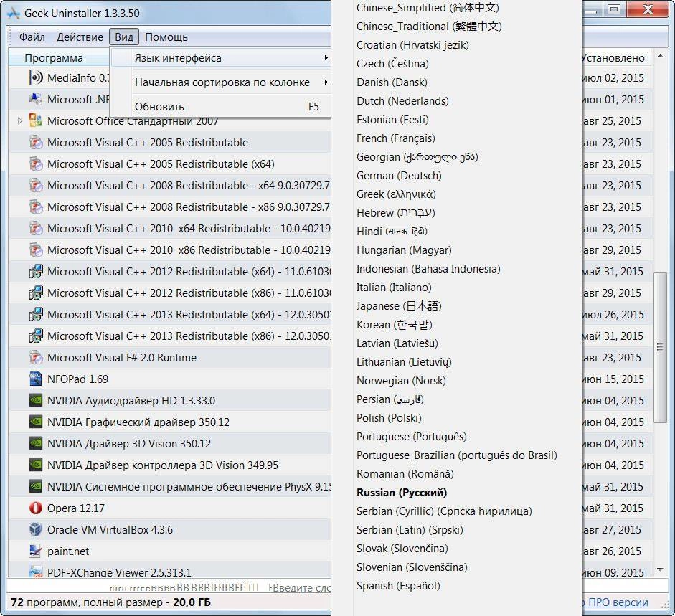The height and width of the screenshot is (616, 675).
Task: Click the Microsoft .NET row icon
Action: click(x=36, y=100)
